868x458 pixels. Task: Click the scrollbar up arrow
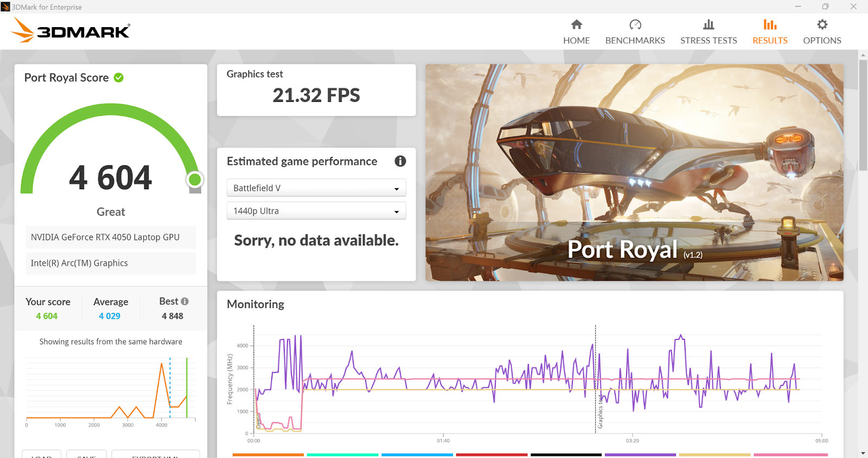click(863, 55)
